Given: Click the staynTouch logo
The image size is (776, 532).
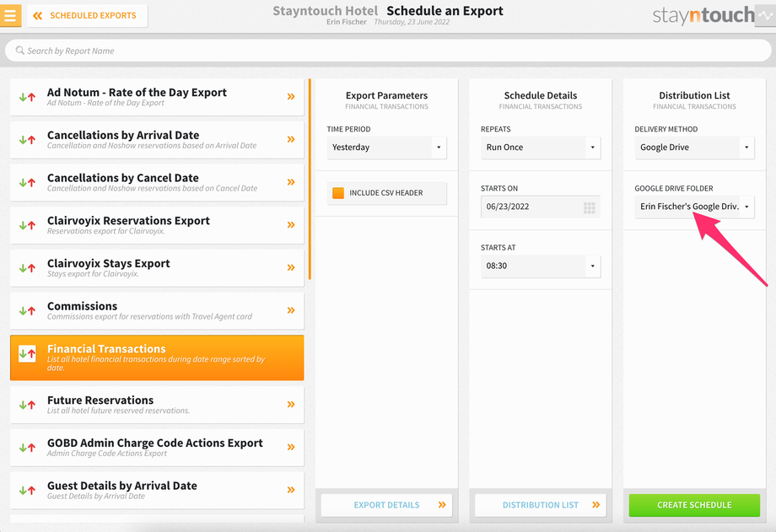Looking at the screenshot, I should [x=703, y=15].
